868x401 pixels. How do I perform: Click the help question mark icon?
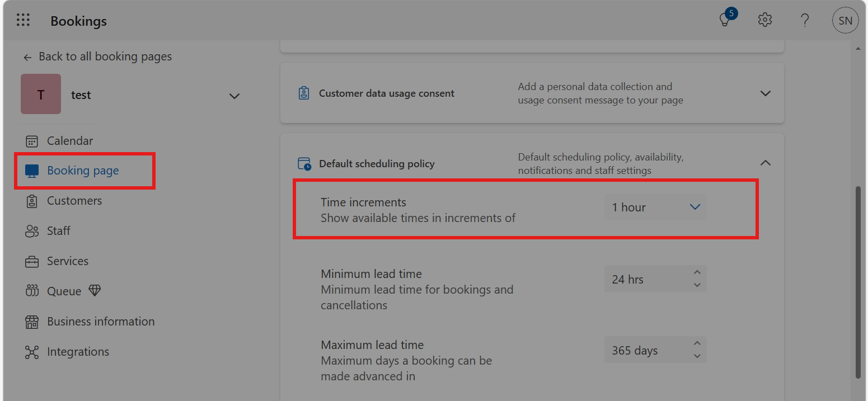(x=805, y=21)
